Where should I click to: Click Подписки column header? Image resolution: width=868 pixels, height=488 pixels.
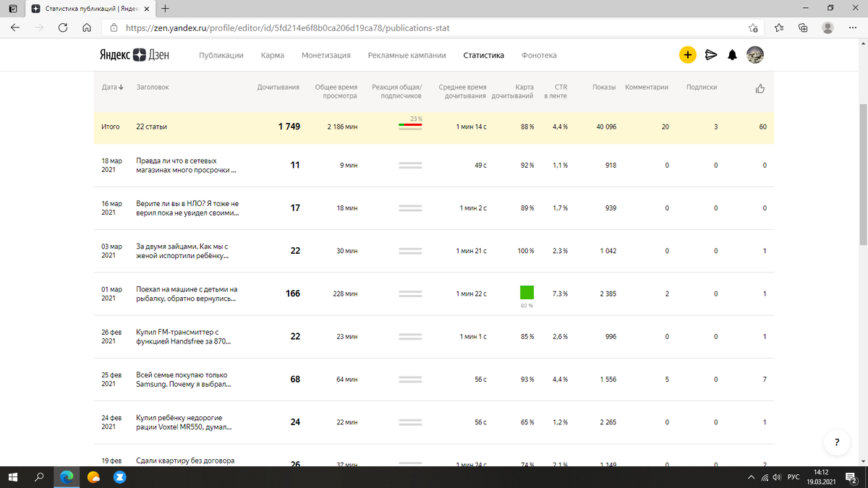click(702, 87)
